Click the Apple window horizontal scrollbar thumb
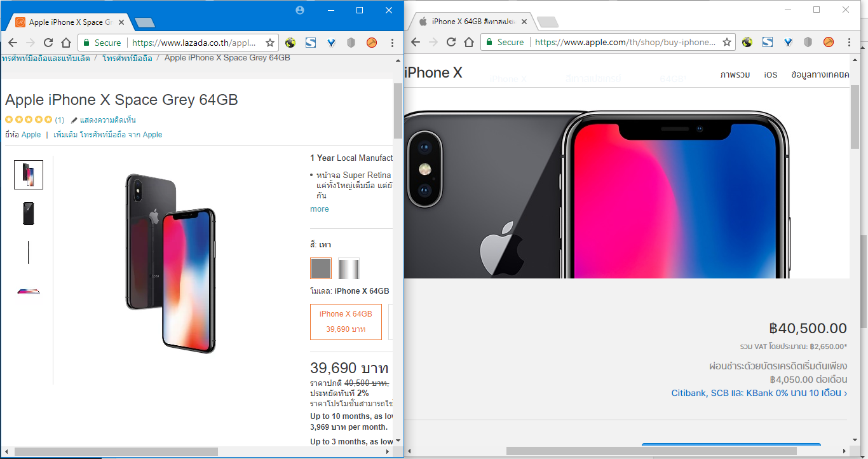868x459 pixels. tap(651, 451)
